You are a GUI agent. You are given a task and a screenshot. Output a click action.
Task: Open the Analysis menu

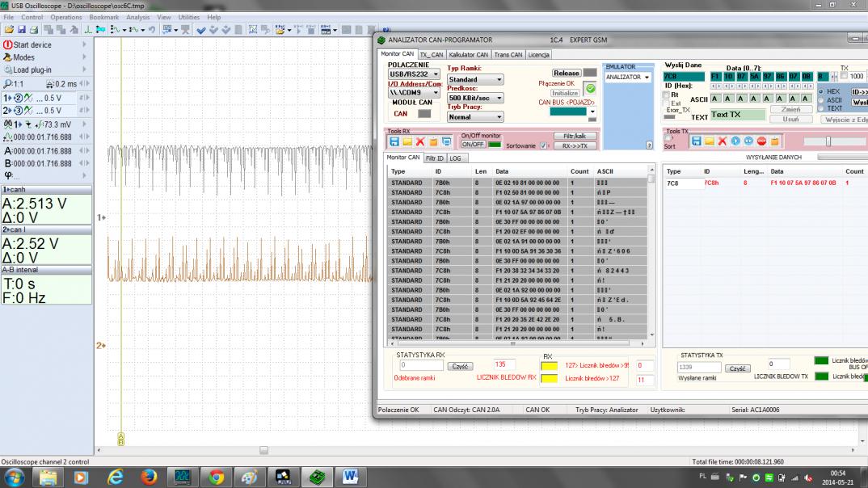(137, 17)
